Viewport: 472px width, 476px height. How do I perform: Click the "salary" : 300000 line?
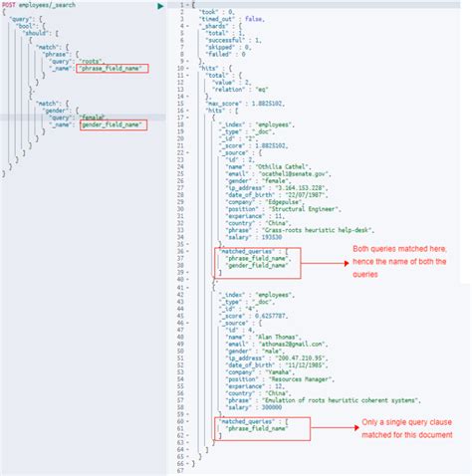[x=254, y=407]
